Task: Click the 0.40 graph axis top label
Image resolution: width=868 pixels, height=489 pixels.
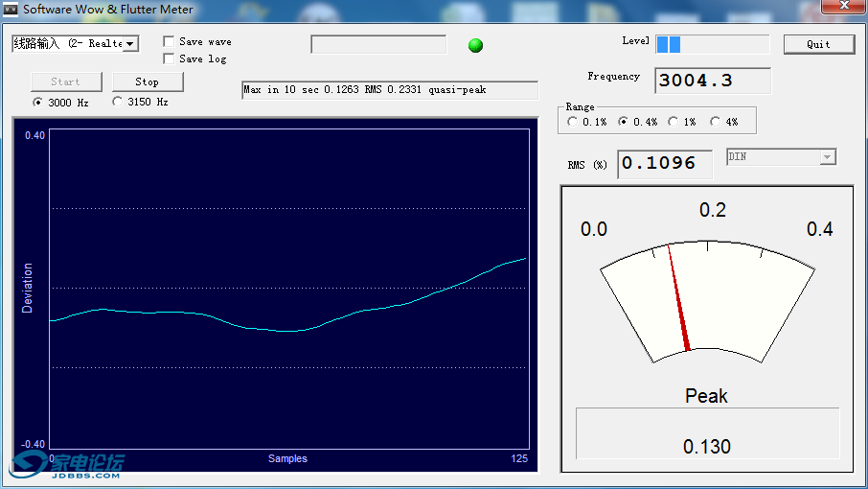Action: 34,135
